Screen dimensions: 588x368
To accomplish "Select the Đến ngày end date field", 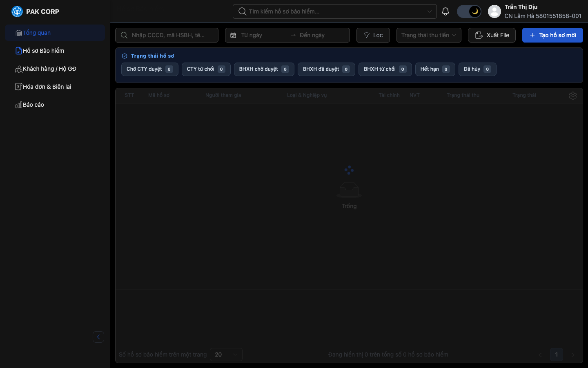I will (321, 35).
